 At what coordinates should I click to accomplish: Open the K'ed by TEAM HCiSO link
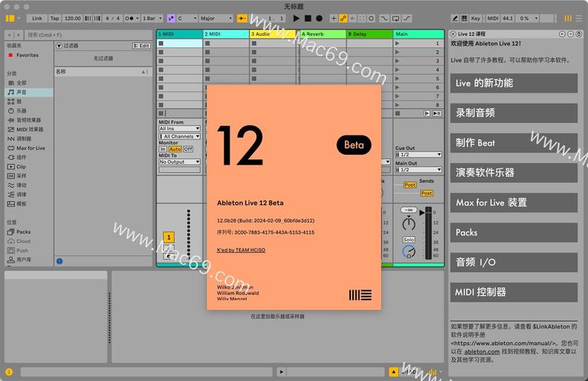(x=241, y=250)
